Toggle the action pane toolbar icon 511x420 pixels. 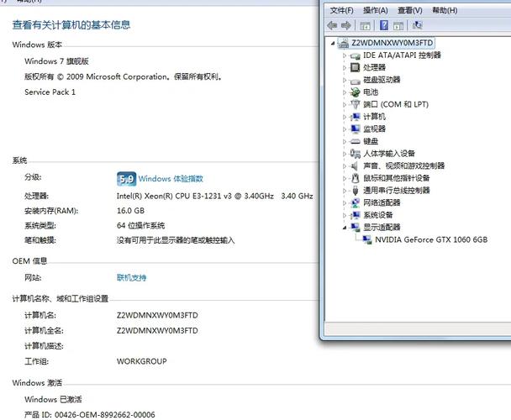click(x=398, y=25)
